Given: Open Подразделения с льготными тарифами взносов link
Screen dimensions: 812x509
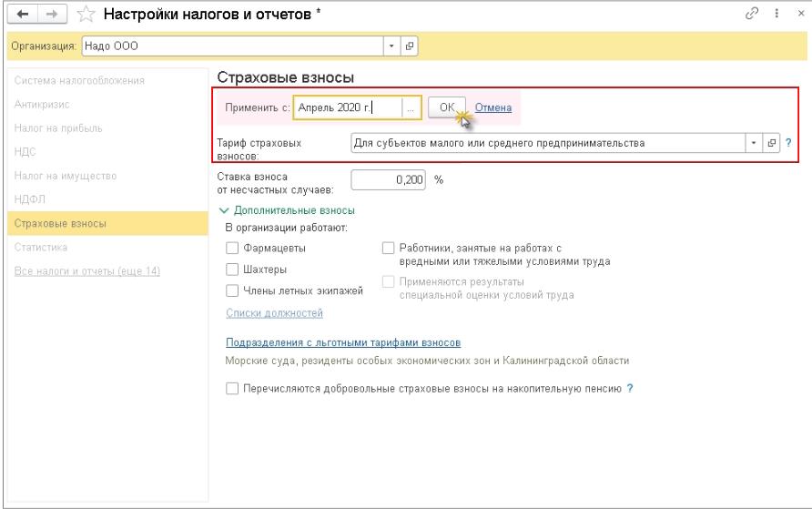Looking at the screenshot, I should pyautogui.click(x=343, y=342).
